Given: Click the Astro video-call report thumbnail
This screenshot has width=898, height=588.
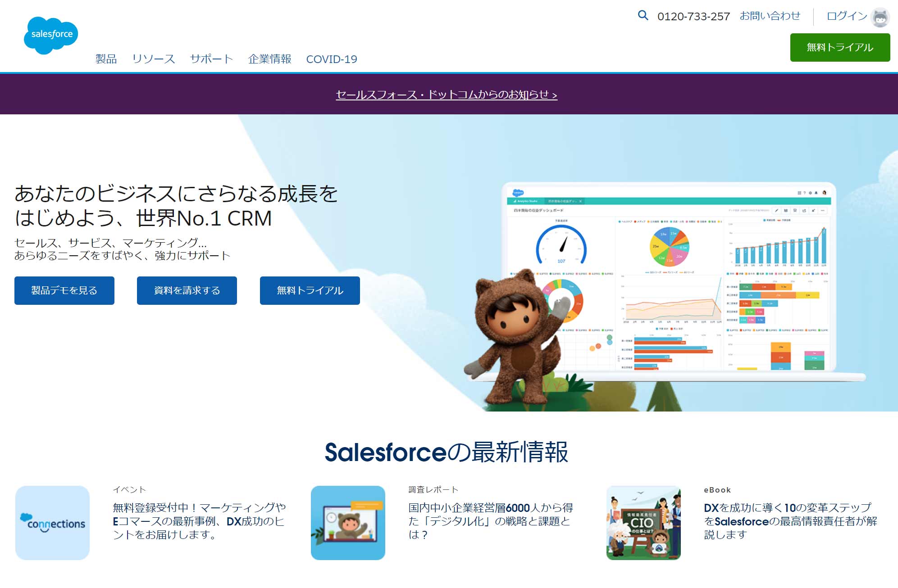Looking at the screenshot, I should [x=348, y=523].
